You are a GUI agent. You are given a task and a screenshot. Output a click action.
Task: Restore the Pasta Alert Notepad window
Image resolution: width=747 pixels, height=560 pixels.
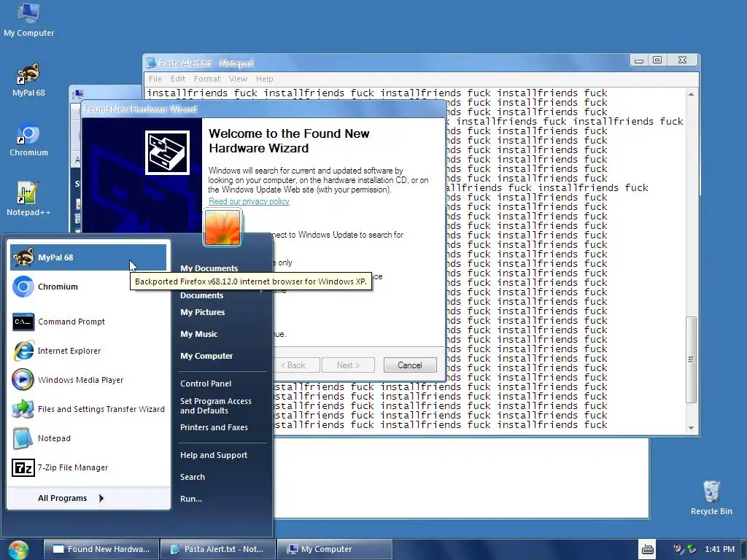tap(657, 60)
